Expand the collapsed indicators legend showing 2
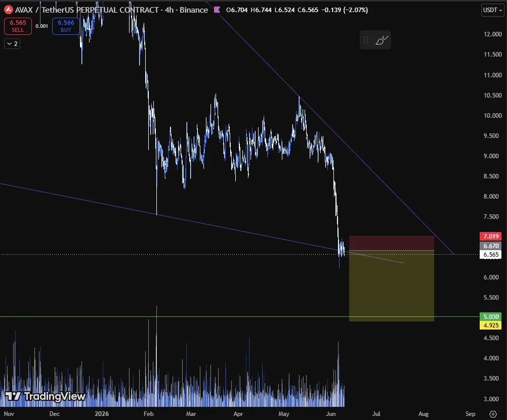507x420 pixels. click(x=12, y=43)
